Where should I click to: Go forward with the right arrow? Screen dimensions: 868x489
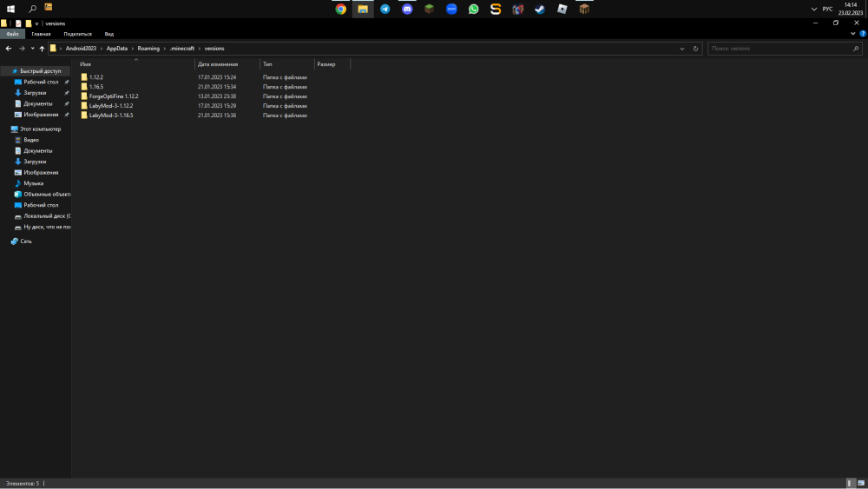(22, 49)
